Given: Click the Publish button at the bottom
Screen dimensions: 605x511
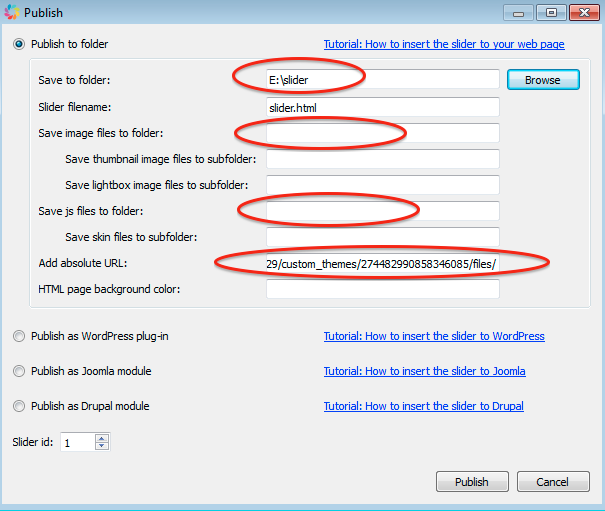Looking at the screenshot, I should (x=472, y=482).
